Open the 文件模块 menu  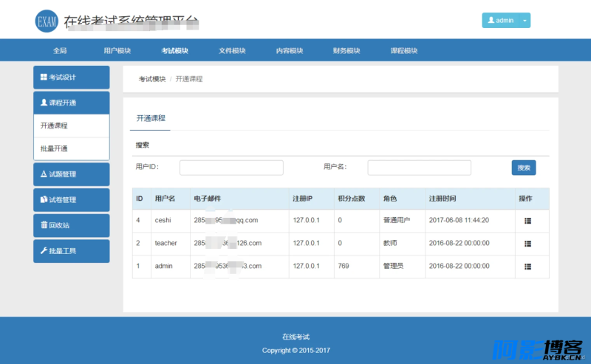point(232,50)
